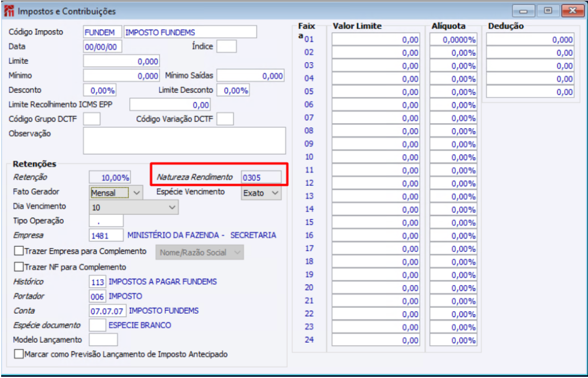Select the IMPOSTO FUNDEMS description field
Image resolution: width=588 pixels, height=378 pixels.
pyautogui.click(x=190, y=32)
